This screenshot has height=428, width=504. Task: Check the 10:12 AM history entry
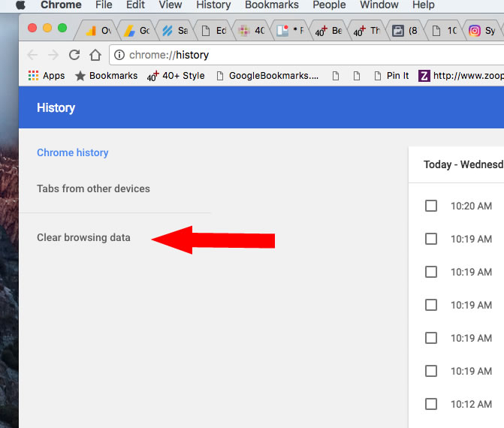431,404
